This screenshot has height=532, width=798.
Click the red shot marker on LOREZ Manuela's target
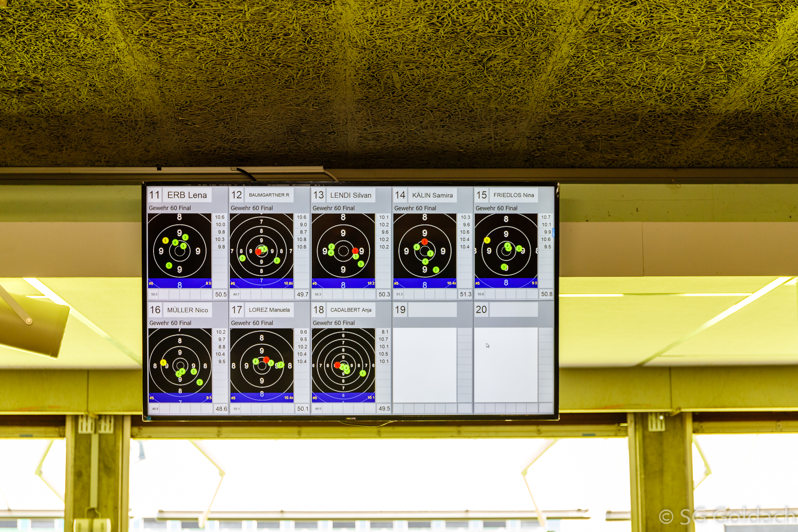click(x=266, y=359)
